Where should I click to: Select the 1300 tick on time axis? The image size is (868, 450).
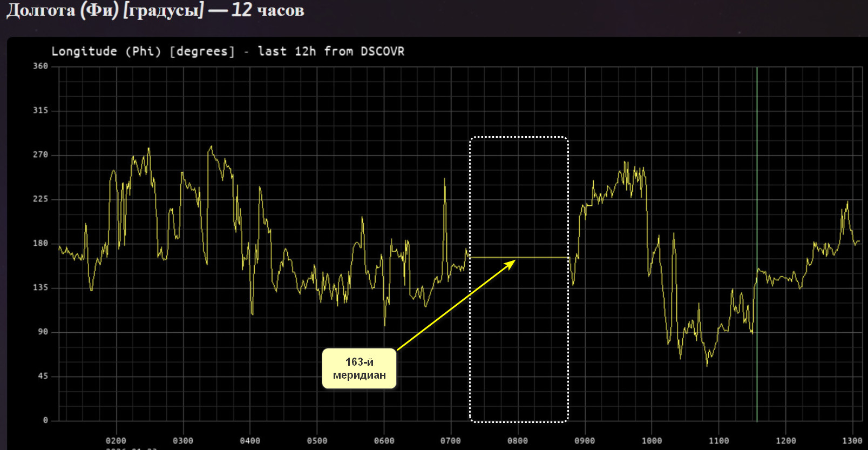(852, 441)
